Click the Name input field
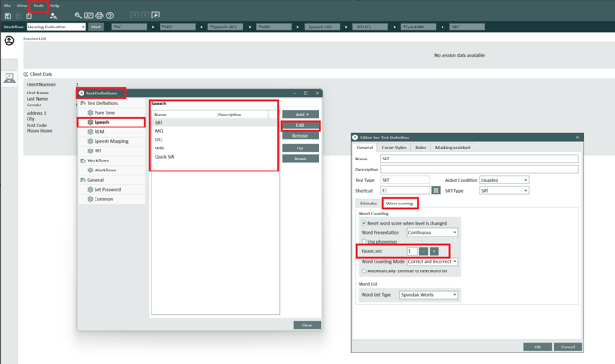The image size is (615, 364). pyautogui.click(x=479, y=159)
